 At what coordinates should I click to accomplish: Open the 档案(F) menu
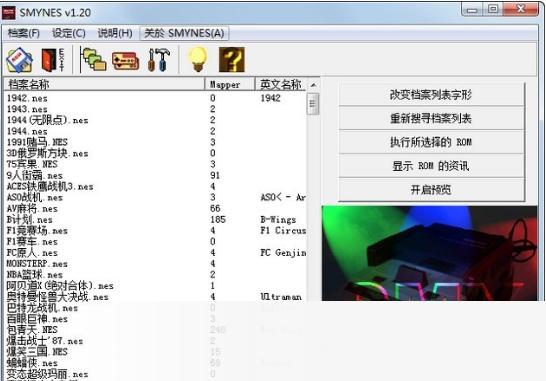coord(24,33)
